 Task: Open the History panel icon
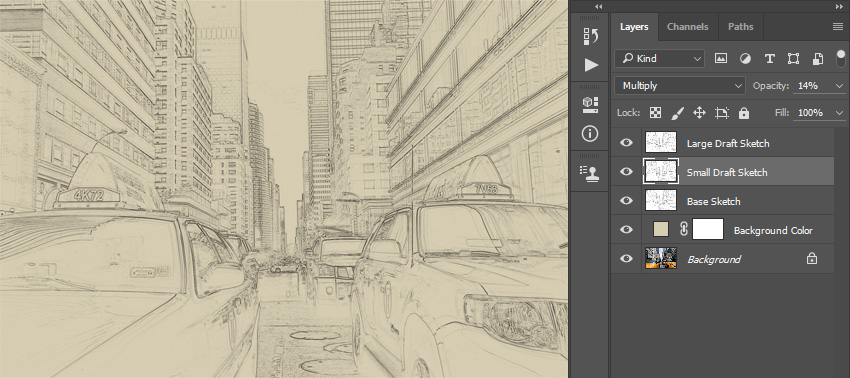click(x=590, y=37)
